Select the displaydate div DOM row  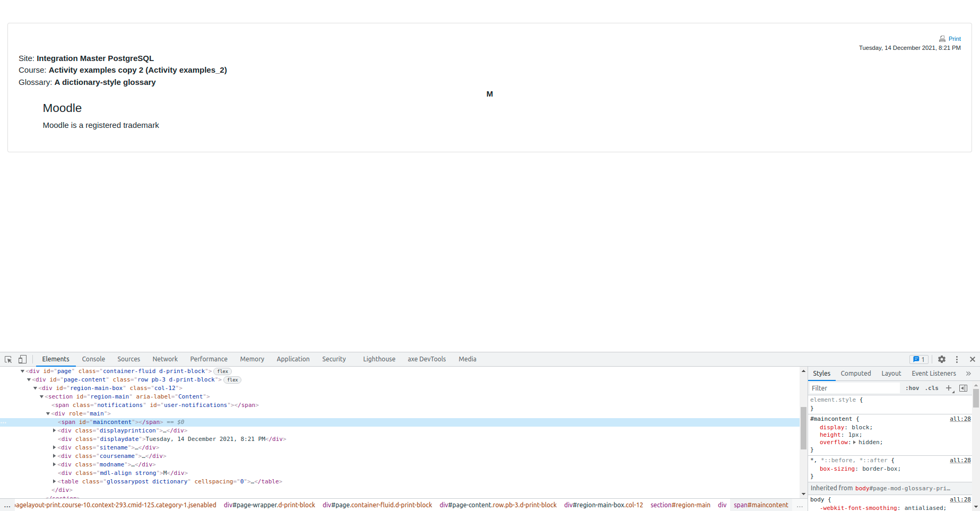(x=400, y=439)
